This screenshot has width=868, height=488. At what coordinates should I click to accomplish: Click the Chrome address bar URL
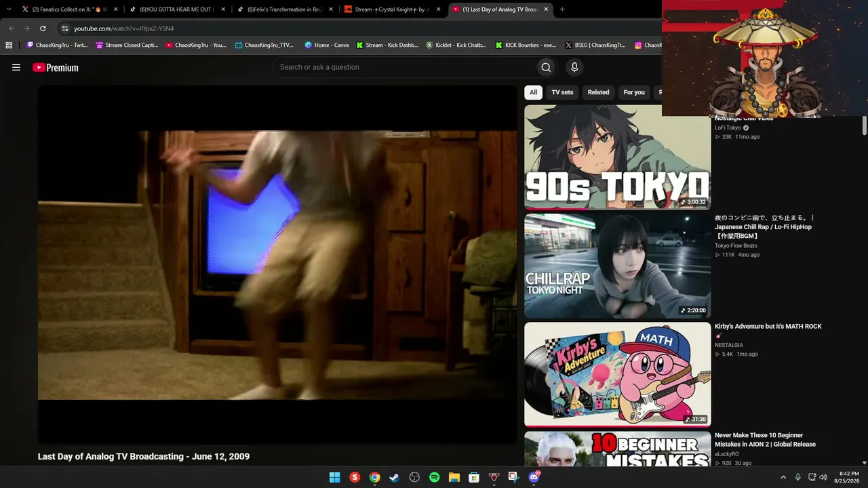(124, 28)
